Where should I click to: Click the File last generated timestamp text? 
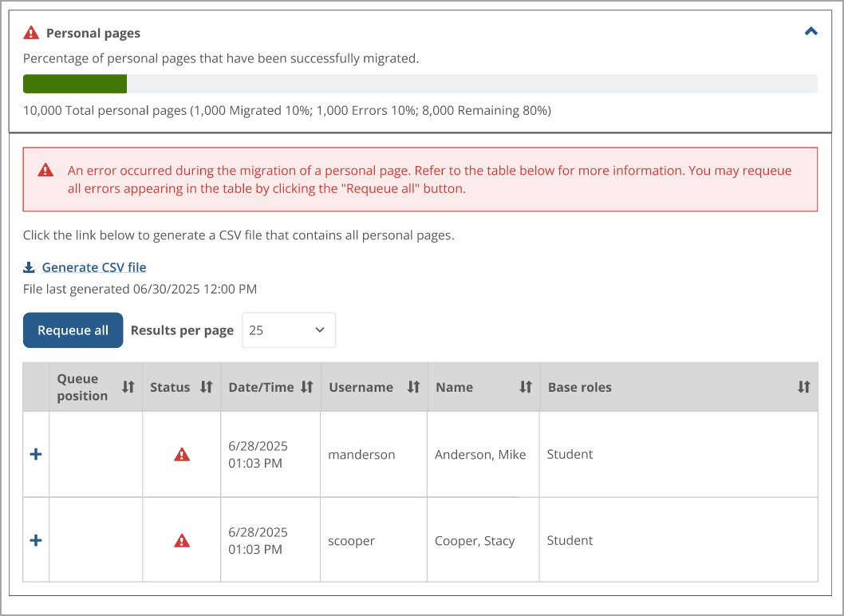click(x=140, y=289)
